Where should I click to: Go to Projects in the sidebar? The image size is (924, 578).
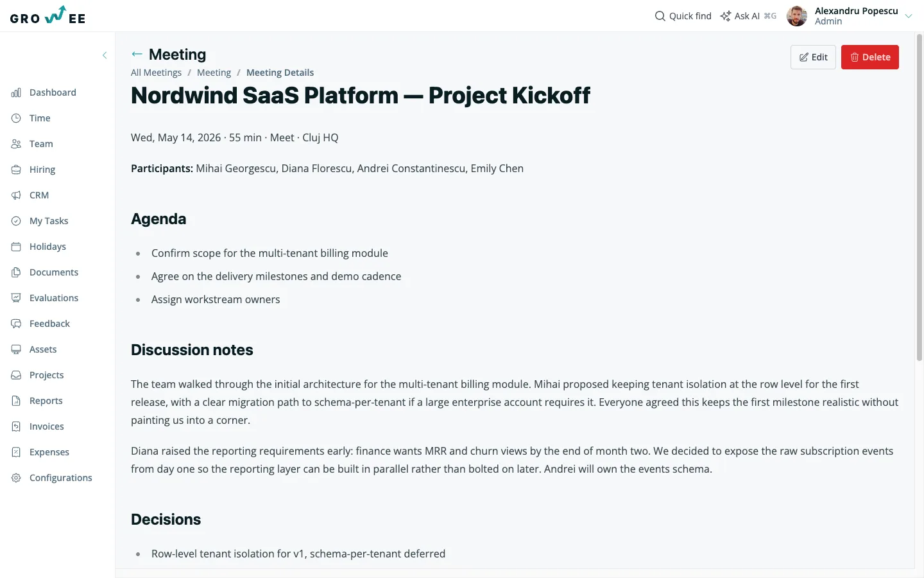[x=46, y=375]
